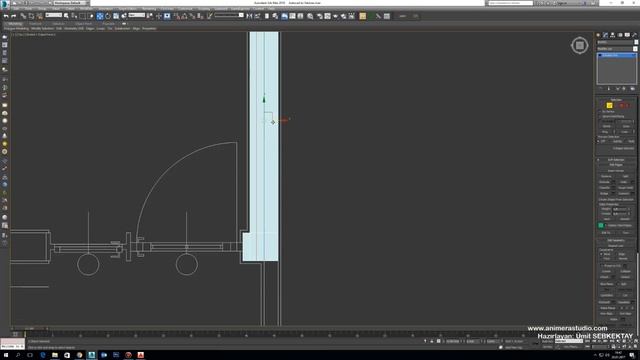Click the Redo arrow icon
This screenshot has height=360, width=640.
(13, 16)
